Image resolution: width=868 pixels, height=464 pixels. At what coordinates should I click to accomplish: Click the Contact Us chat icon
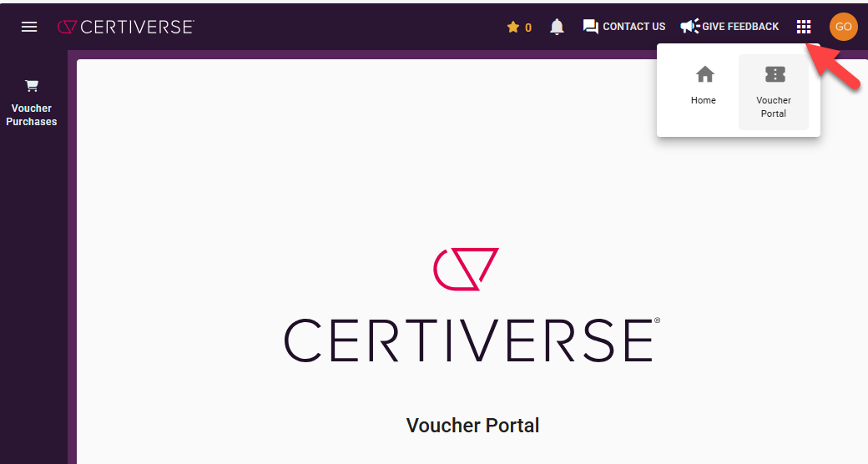click(591, 27)
